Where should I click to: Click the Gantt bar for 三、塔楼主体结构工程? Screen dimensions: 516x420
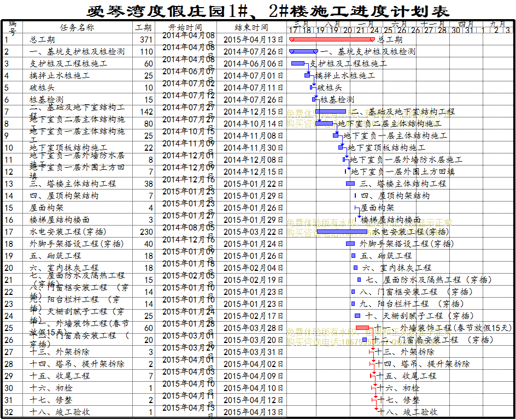coord(350,184)
